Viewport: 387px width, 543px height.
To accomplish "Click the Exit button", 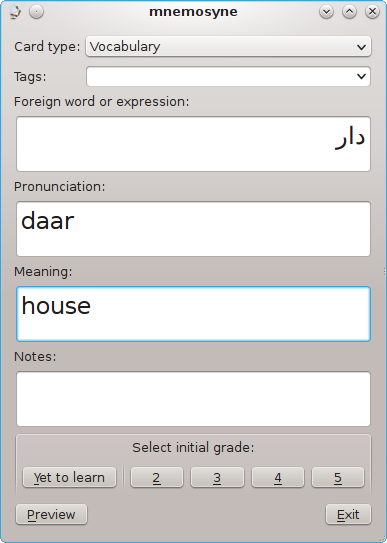I will [x=348, y=514].
